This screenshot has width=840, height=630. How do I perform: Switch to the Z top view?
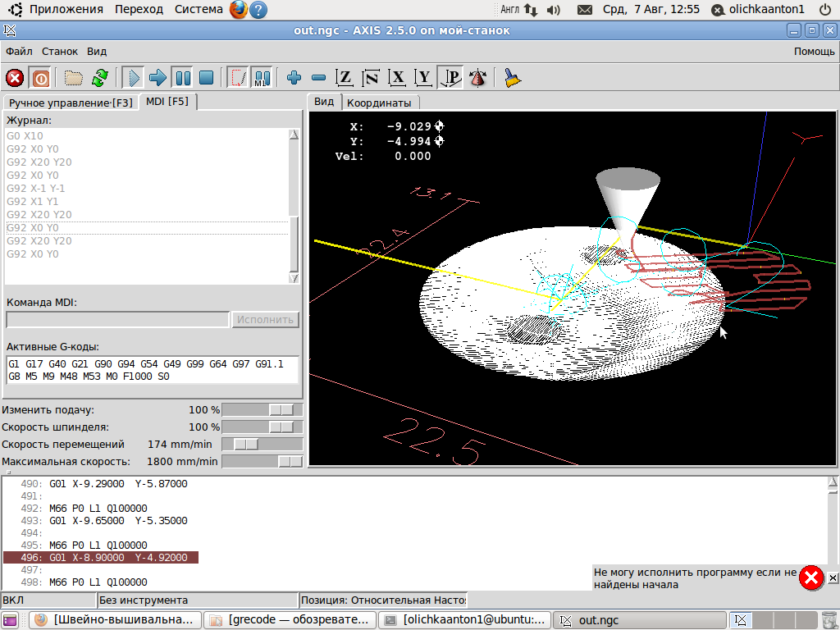point(345,78)
